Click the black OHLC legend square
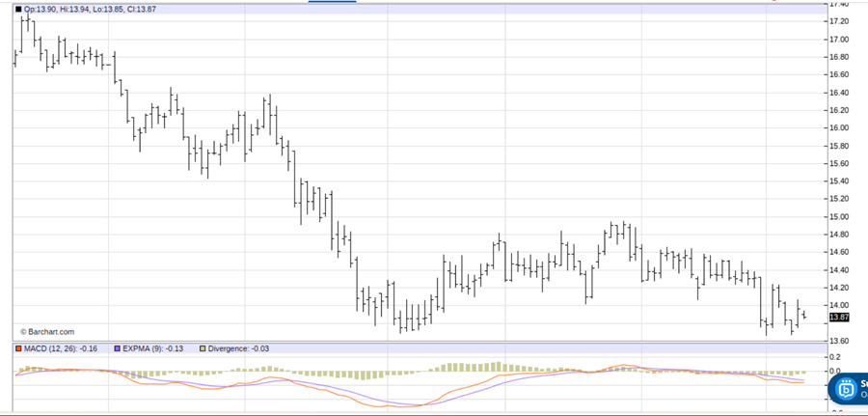The image size is (868, 416). pos(18,10)
